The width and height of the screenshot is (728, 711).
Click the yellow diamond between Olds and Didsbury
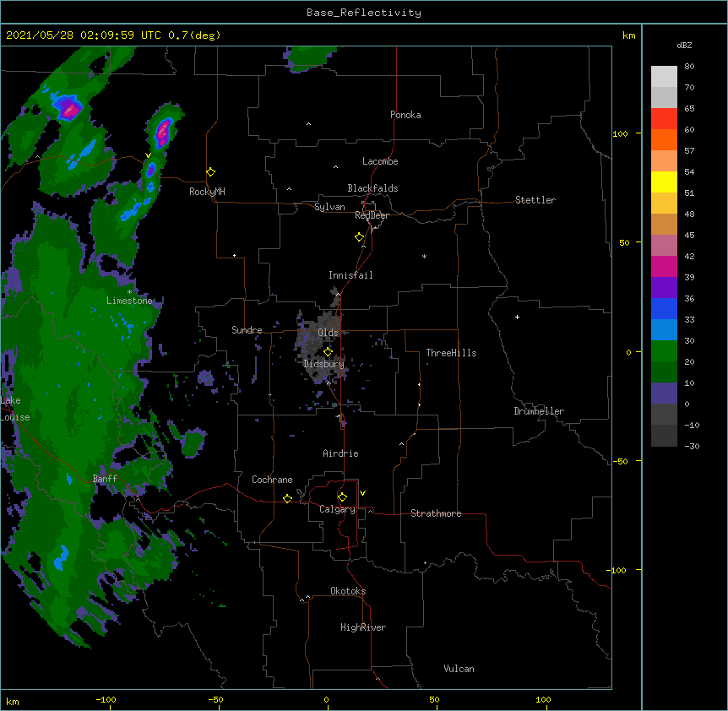pyautogui.click(x=329, y=351)
